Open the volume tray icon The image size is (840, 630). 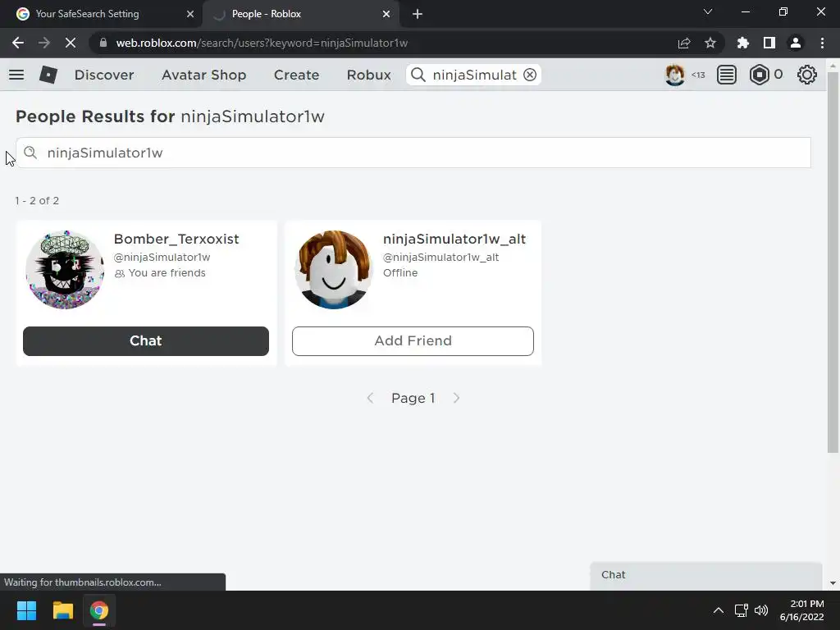pos(760,610)
